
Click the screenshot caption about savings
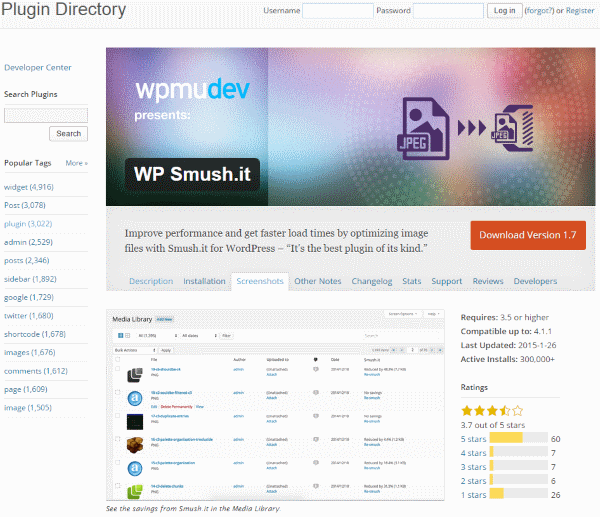[x=193, y=509]
